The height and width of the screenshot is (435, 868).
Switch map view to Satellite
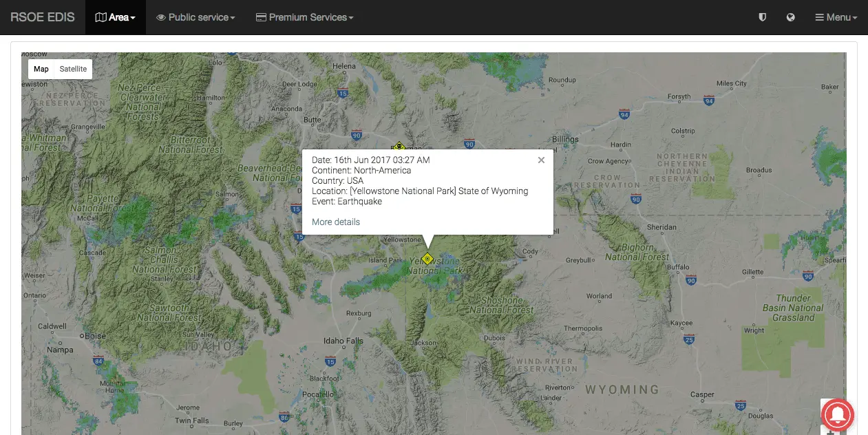[x=73, y=69]
